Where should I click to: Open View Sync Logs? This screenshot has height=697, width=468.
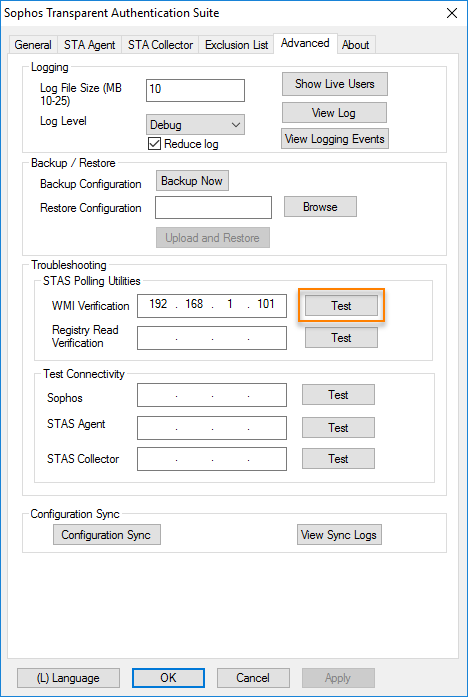point(339,534)
